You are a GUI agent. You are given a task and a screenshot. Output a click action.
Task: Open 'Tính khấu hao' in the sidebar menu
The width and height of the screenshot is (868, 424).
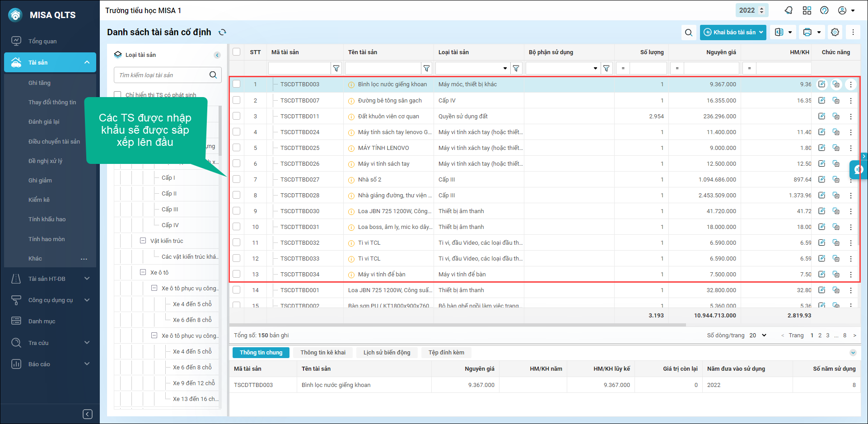tap(47, 219)
